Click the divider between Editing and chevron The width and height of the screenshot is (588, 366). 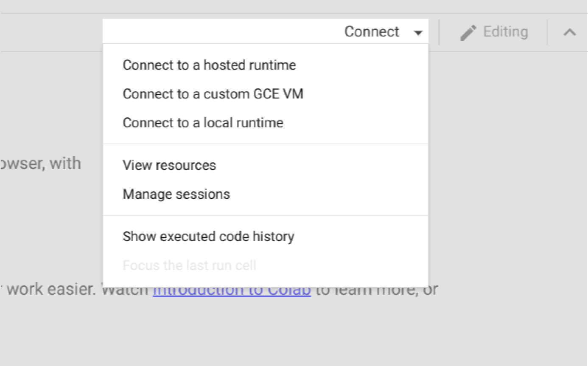tap(547, 32)
